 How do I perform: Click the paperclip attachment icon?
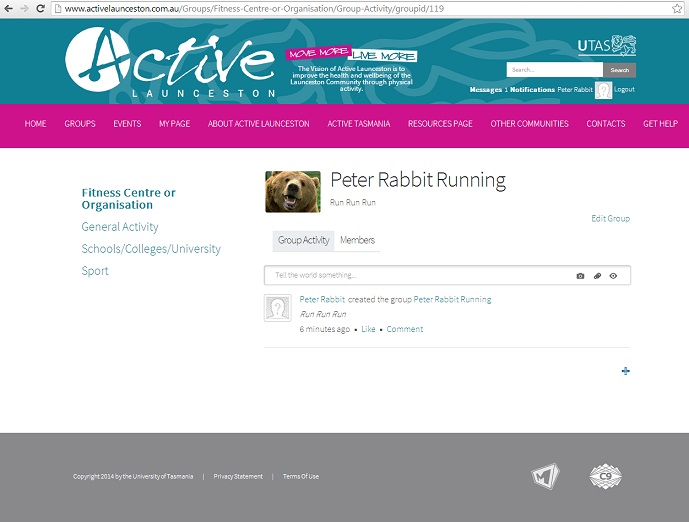[x=597, y=275]
